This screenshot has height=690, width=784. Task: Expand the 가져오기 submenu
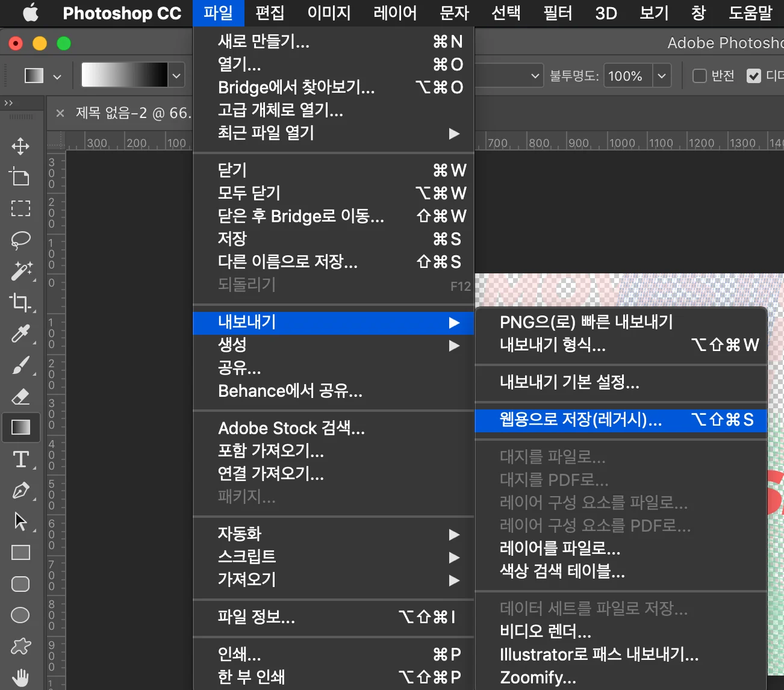coord(334,580)
